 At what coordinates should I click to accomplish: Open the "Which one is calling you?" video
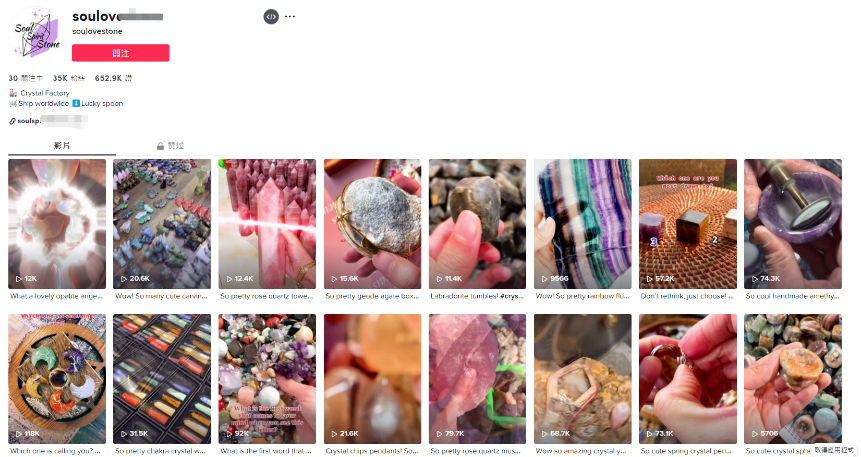click(x=57, y=379)
